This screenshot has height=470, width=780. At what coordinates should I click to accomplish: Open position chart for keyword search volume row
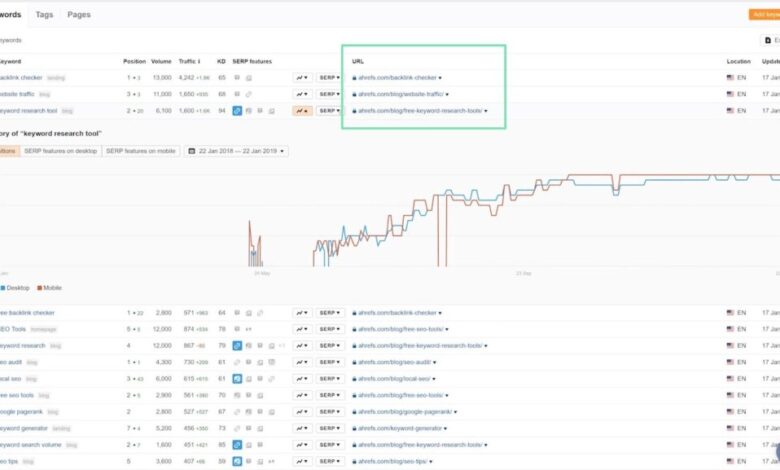[x=302, y=445]
